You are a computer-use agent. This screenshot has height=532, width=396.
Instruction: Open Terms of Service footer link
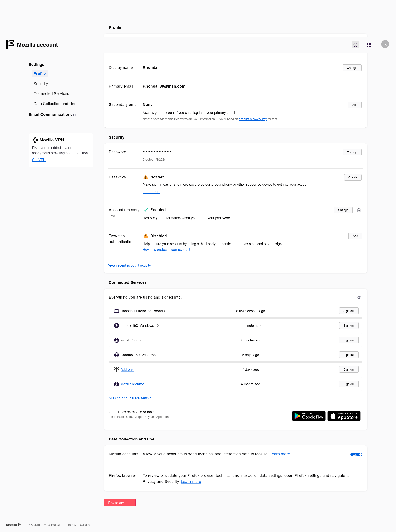(79, 525)
